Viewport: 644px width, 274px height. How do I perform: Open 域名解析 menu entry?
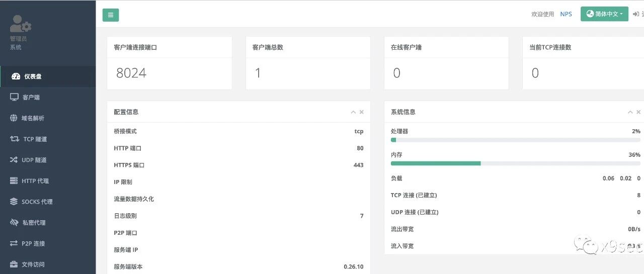pos(48,118)
